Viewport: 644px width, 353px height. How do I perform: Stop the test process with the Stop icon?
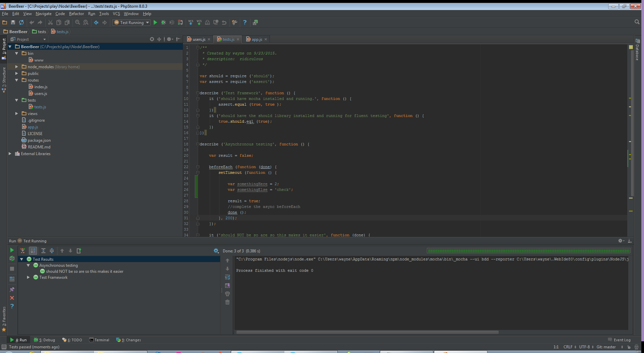point(12,269)
